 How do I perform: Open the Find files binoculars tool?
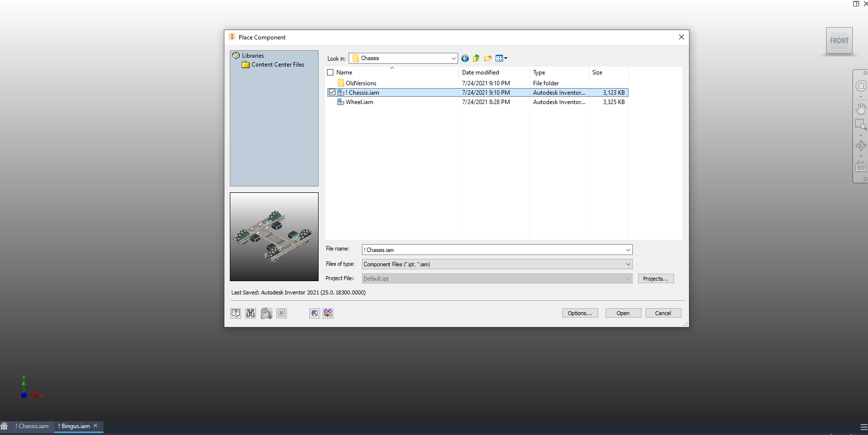(x=251, y=313)
